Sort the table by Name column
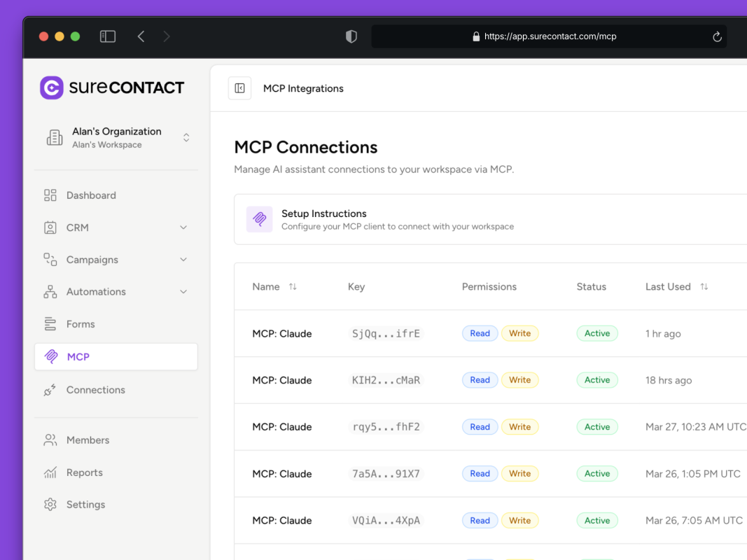 [x=293, y=286]
